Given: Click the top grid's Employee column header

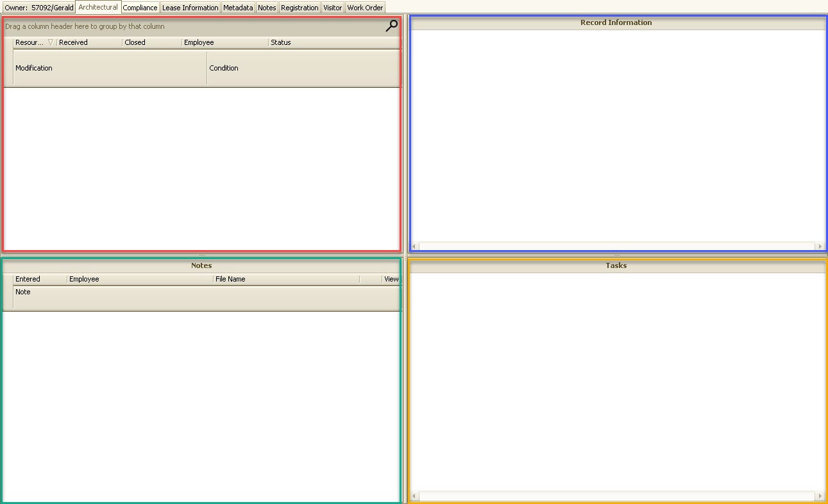Looking at the screenshot, I should click(225, 42).
